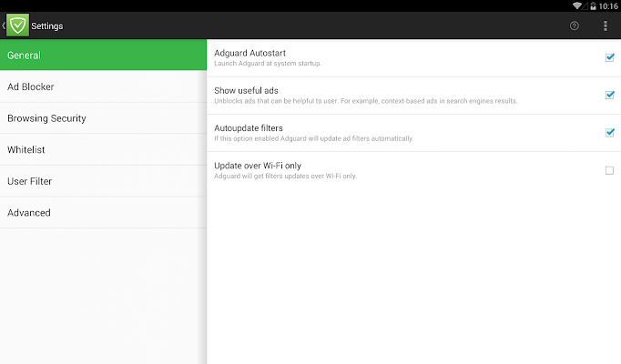This screenshot has height=364, width=621.
Task: Enable Update over Wi-Fi only checkbox
Action: (609, 170)
